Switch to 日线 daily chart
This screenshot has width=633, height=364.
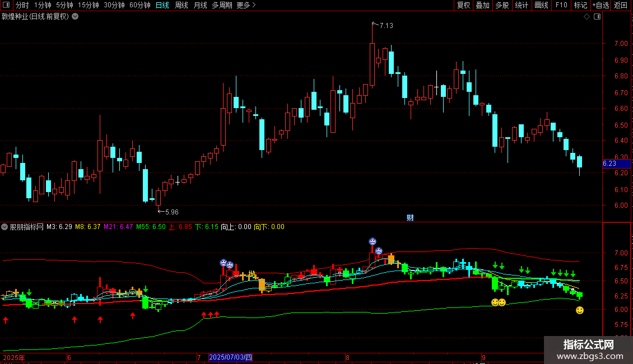click(x=162, y=5)
